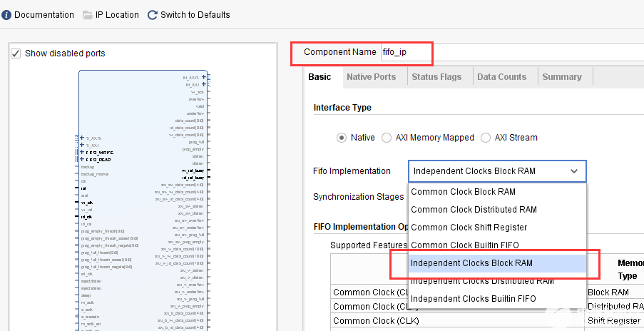This screenshot has height=331, width=644.
Task: Select the Native interface type radio
Action: tap(342, 138)
